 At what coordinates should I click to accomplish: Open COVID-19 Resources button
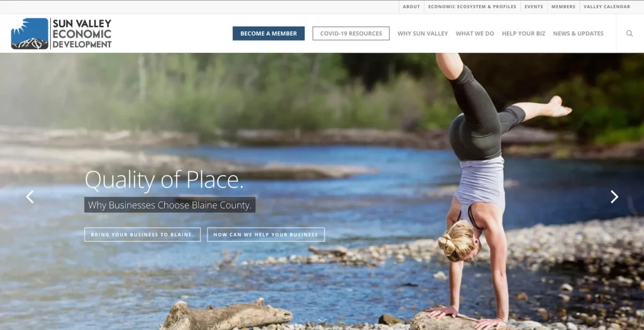click(x=351, y=33)
